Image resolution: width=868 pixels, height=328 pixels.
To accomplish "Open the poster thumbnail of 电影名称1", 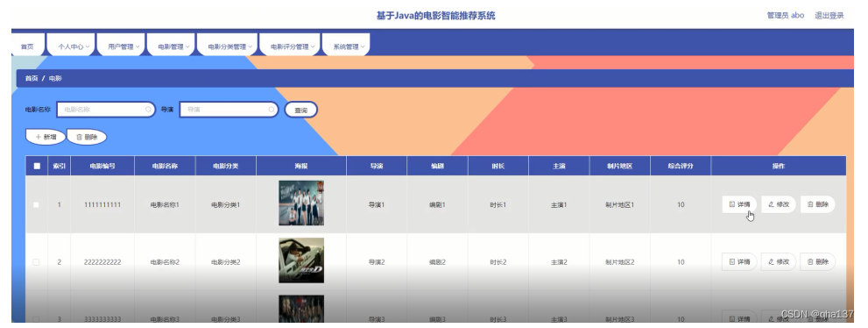I will click(301, 203).
